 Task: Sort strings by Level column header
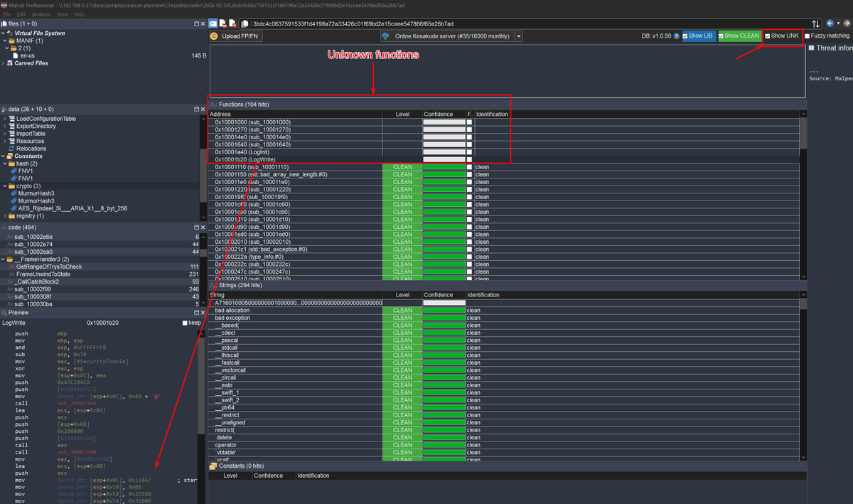pyautogui.click(x=402, y=295)
